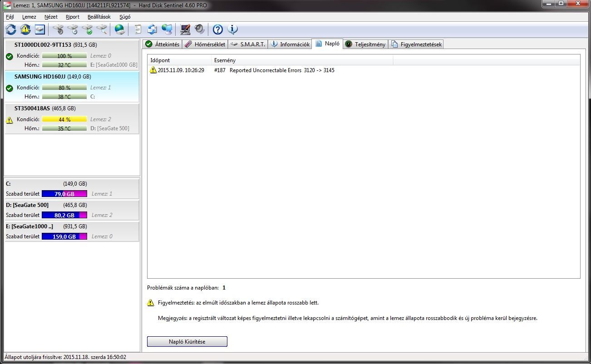591x364 pixels.
Task: Click the 35 °C temperature bar
Action: [64, 128]
